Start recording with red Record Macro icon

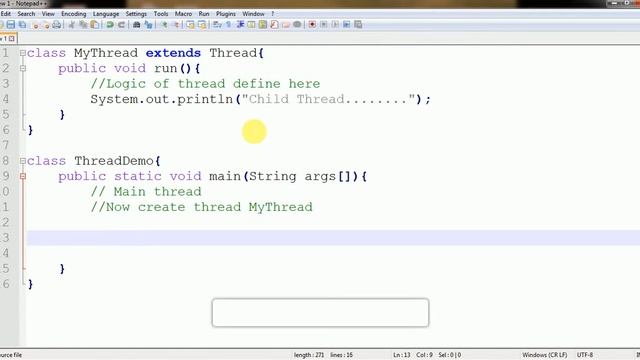312,24
